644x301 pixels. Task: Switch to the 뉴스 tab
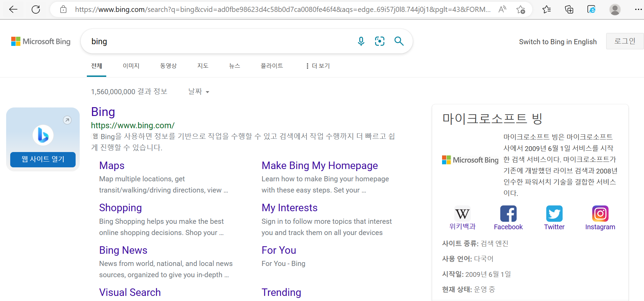[235, 66]
